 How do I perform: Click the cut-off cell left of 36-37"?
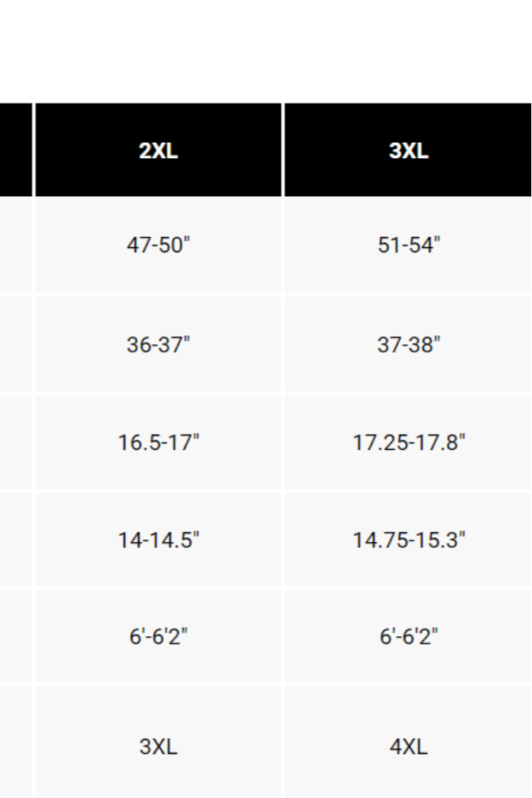click(x=15, y=344)
